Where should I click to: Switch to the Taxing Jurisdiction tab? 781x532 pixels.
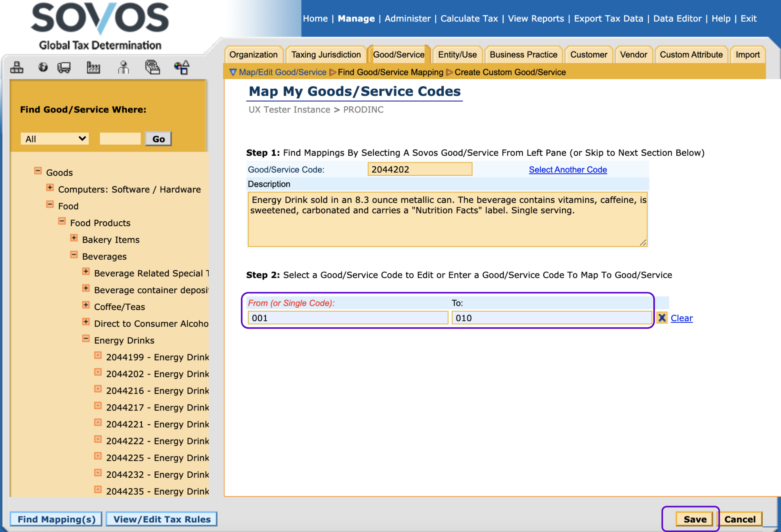[326, 55]
